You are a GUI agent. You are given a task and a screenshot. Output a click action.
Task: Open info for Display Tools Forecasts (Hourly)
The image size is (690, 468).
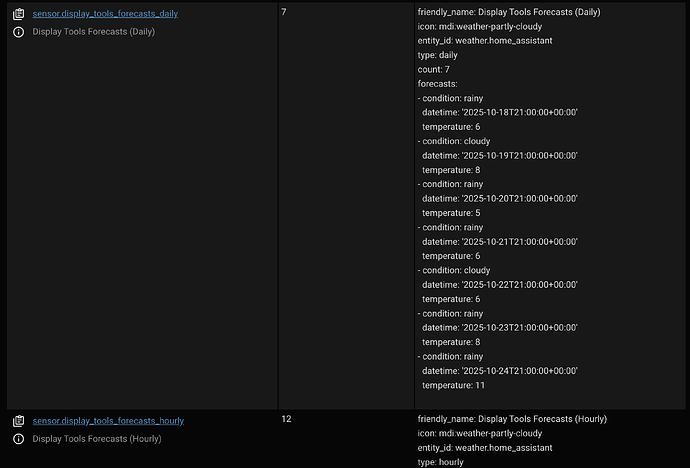[18, 439]
